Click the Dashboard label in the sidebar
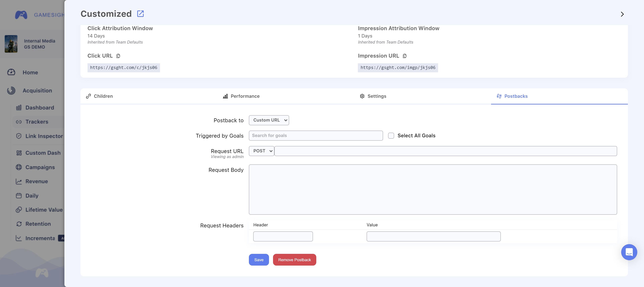The image size is (644, 287). (x=40, y=108)
